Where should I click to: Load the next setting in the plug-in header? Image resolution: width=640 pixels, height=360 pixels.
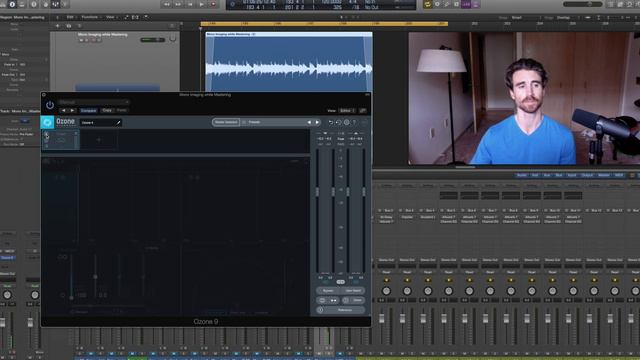72,111
